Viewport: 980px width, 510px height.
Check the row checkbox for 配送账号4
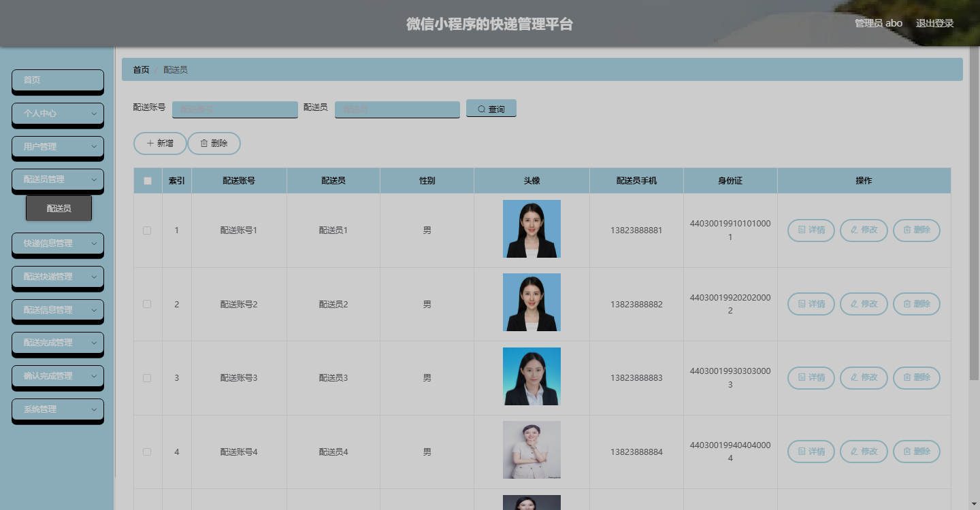pyautogui.click(x=147, y=452)
